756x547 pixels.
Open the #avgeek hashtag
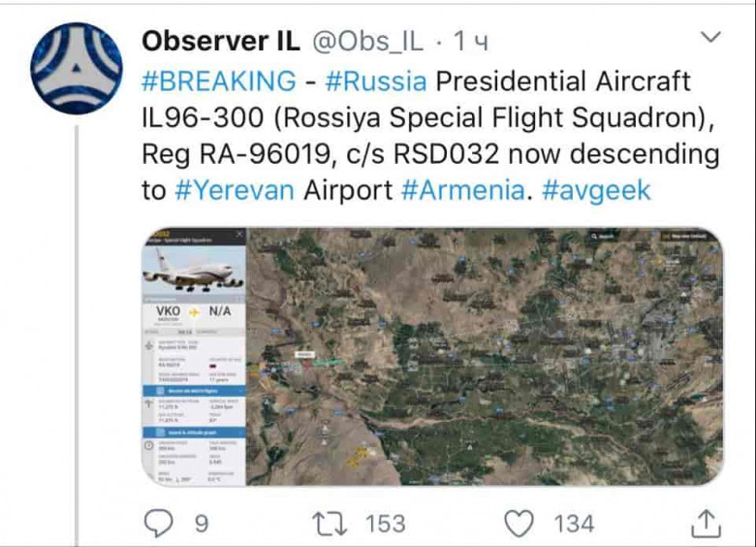point(596,189)
